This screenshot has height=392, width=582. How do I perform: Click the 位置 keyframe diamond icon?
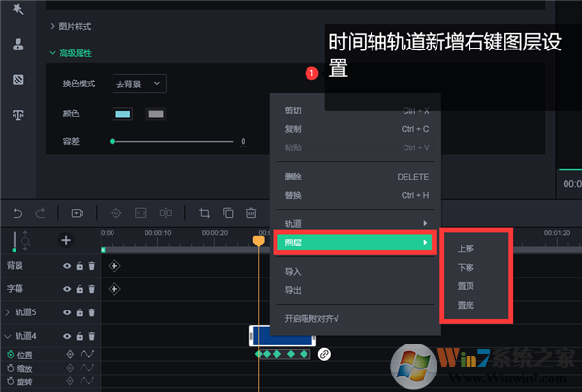click(x=70, y=354)
